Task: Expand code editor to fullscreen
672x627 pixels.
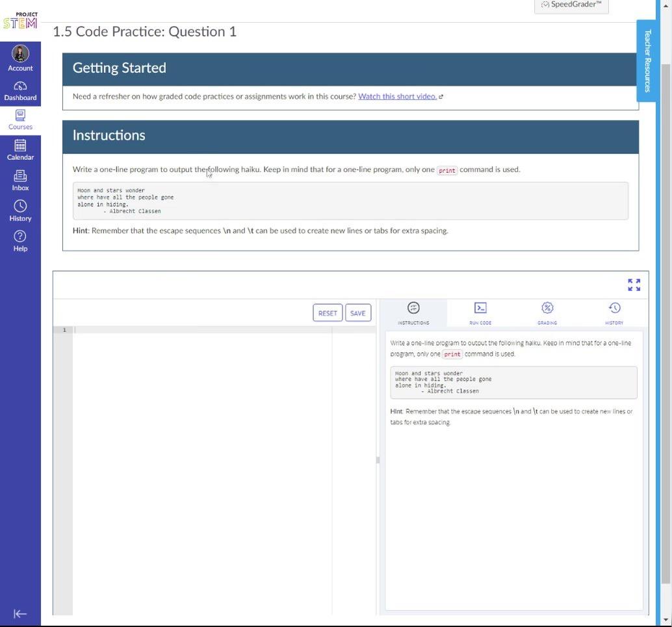Action: (x=634, y=285)
